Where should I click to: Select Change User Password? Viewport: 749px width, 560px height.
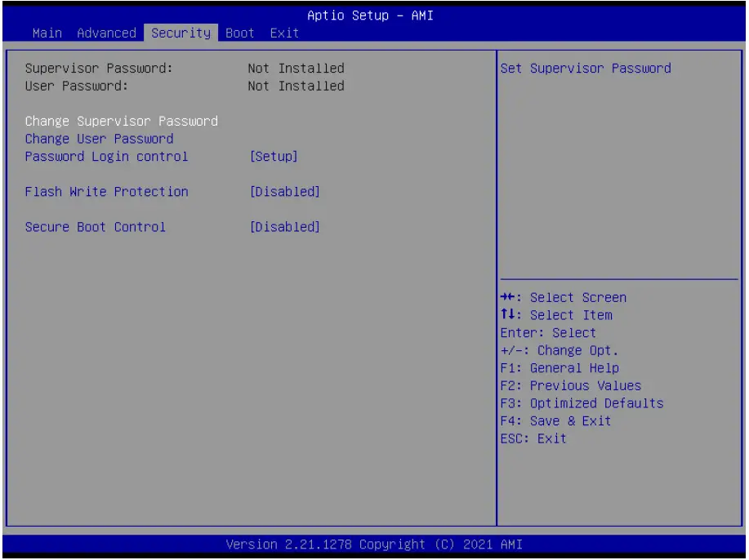click(x=97, y=138)
